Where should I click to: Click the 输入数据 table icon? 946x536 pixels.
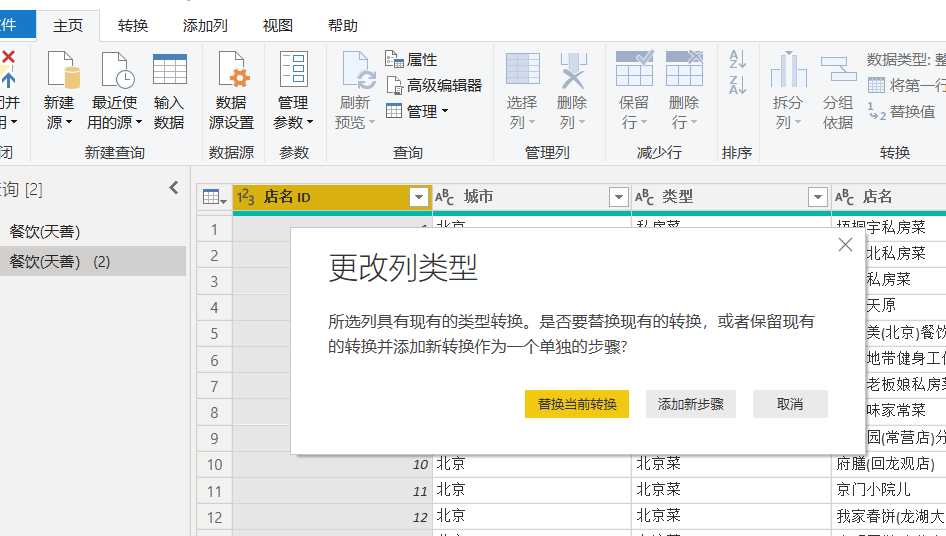(x=170, y=69)
